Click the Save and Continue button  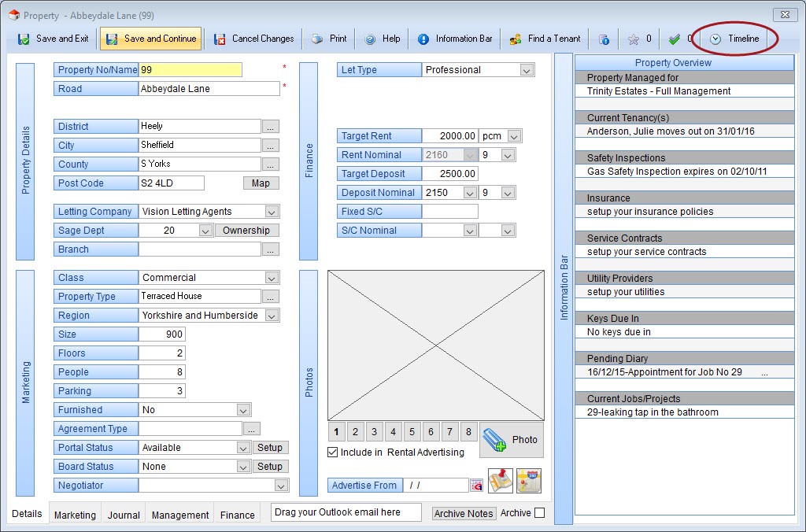pos(151,39)
